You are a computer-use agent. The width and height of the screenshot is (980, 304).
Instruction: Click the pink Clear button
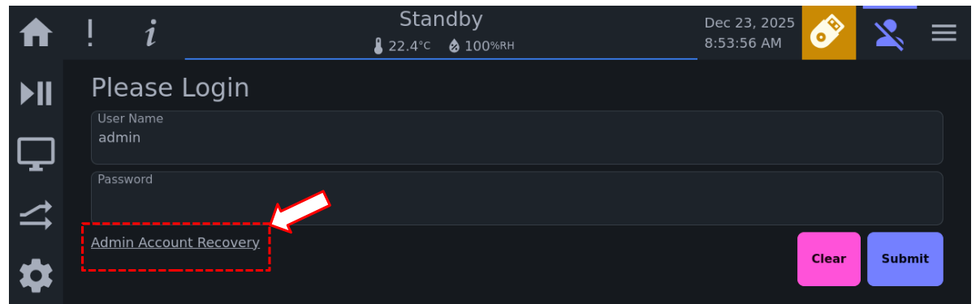tap(828, 259)
